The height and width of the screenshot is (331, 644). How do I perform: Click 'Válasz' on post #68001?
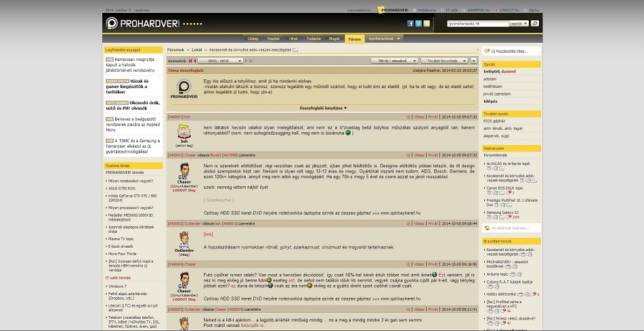pos(419,117)
